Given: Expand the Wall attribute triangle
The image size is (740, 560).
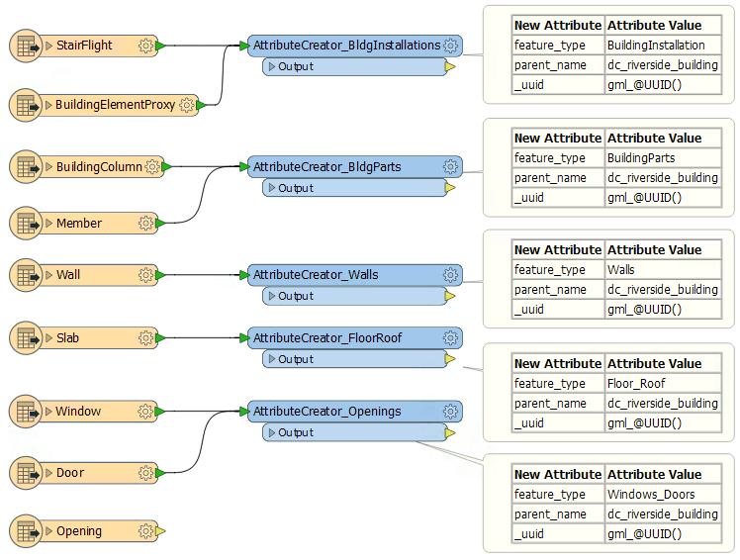Looking at the screenshot, I should click(x=48, y=275).
